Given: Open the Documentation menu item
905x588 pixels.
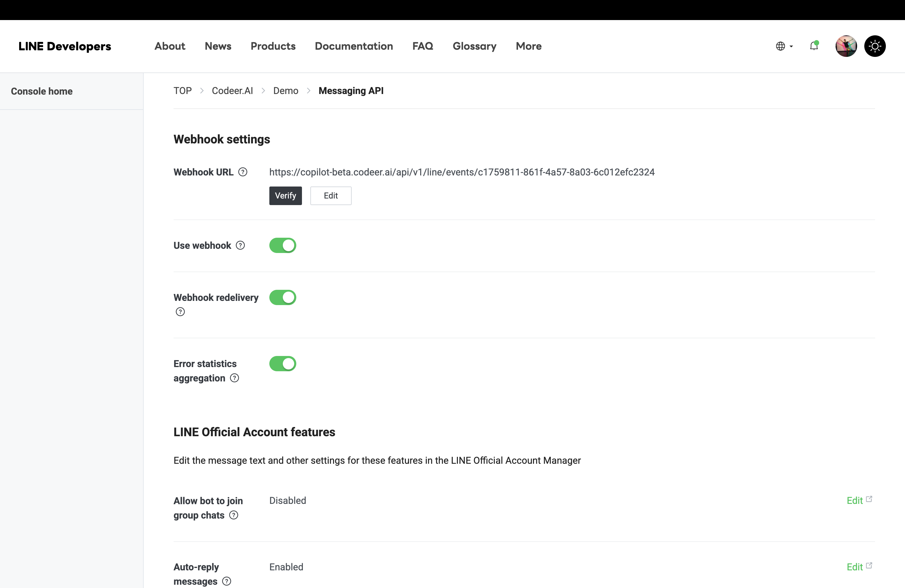Looking at the screenshot, I should tap(354, 46).
